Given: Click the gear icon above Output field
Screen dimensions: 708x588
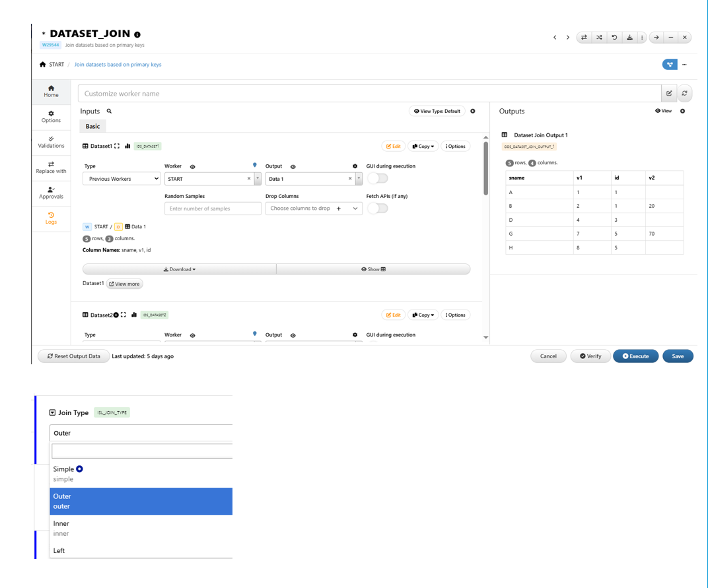Looking at the screenshot, I should point(355,167).
